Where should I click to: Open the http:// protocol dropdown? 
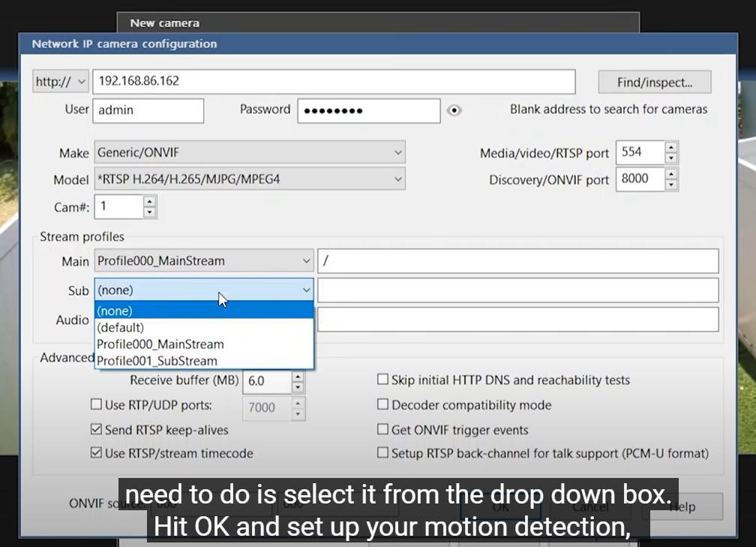tap(61, 81)
